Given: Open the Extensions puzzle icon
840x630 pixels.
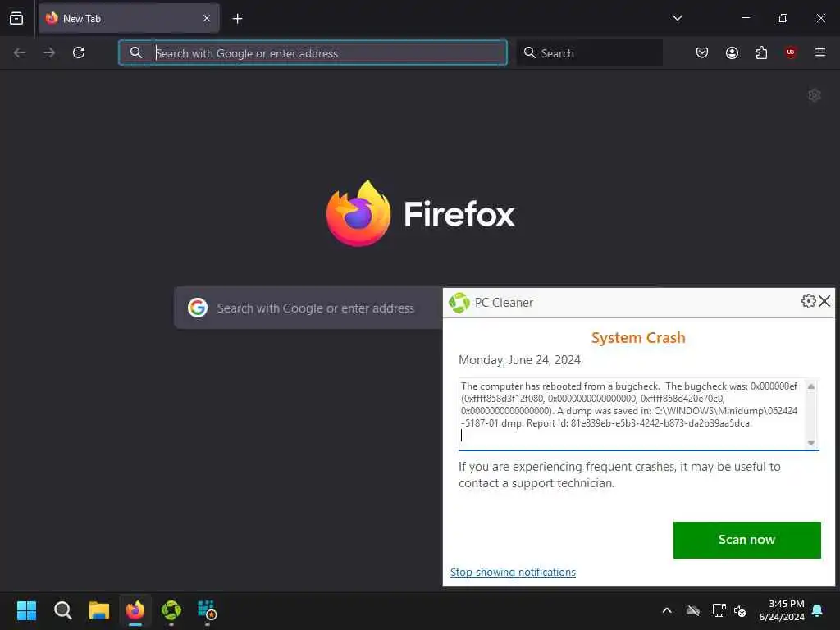Looking at the screenshot, I should (x=761, y=52).
